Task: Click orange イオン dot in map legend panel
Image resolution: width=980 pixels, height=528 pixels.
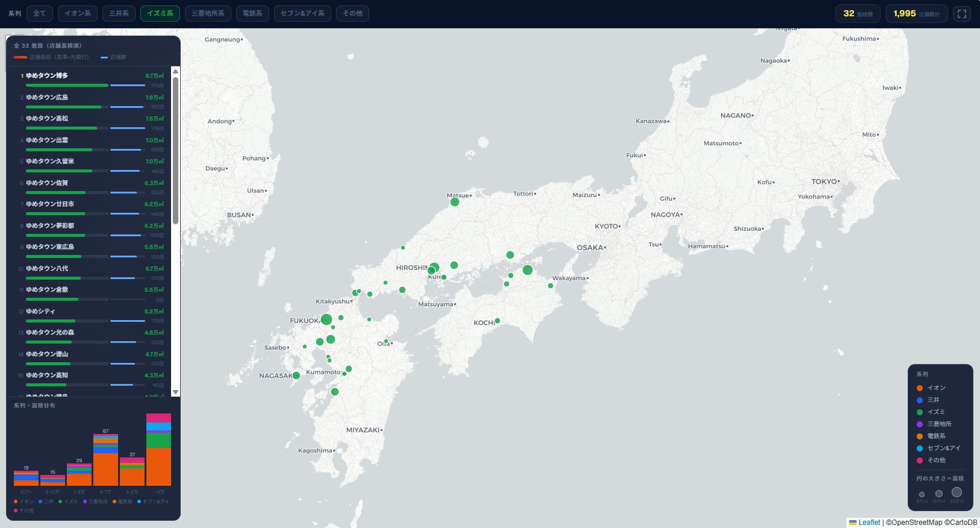Action: [x=920, y=388]
